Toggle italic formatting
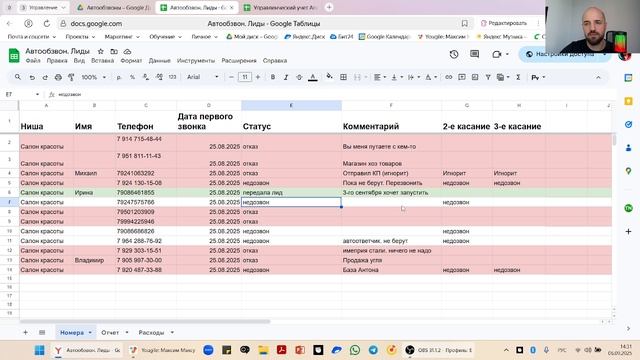The height and width of the screenshot is (360, 640). (286, 77)
